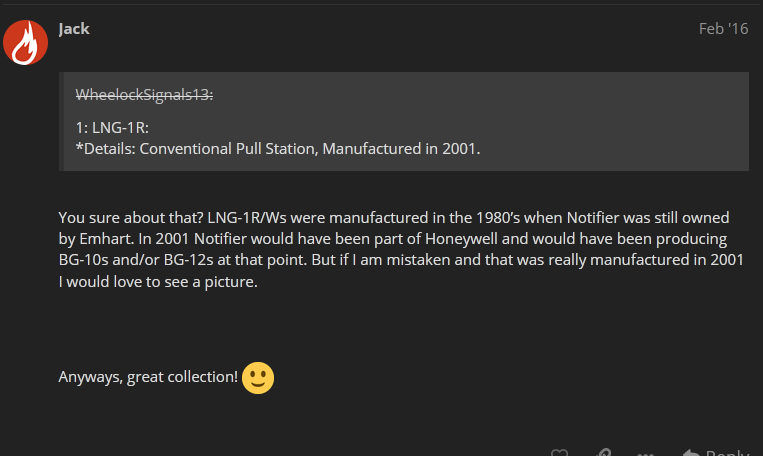The image size is (763, 456).
Task: Click 'Manufactured in 2001' in the quote
Action: (x=401, y=148)
